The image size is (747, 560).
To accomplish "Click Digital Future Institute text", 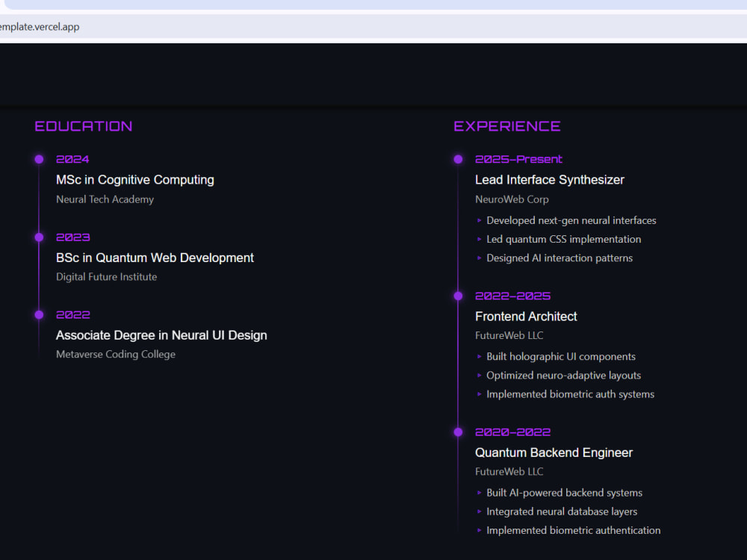I will point(106,277).
